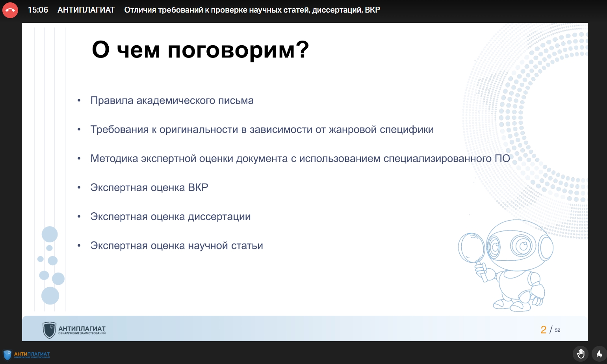Click the webinar title starting with Отличия требований
Screen dimensions: 607x364
pyautogui.click(x=252, y=10)
